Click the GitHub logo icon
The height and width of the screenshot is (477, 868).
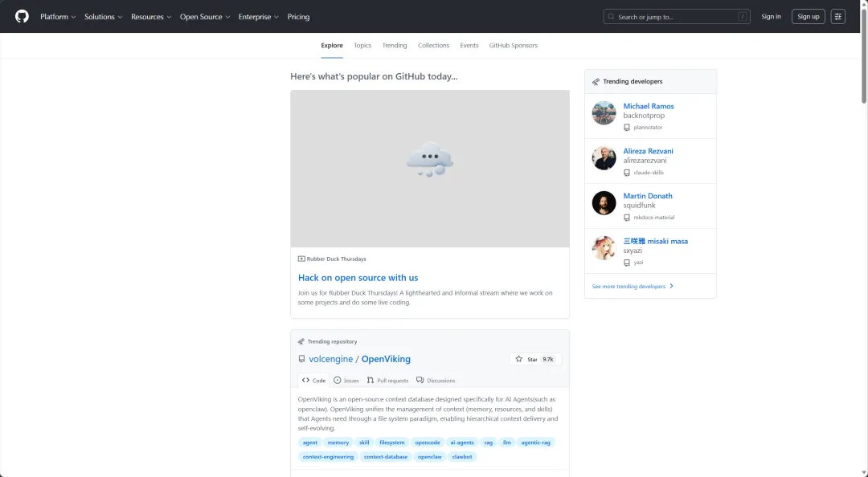[22, 17]
